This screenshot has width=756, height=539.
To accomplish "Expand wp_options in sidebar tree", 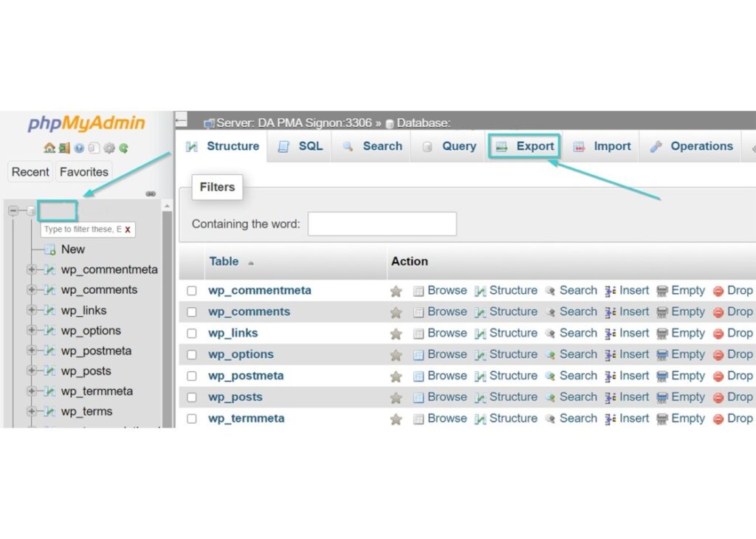I will tap(32, 330).
